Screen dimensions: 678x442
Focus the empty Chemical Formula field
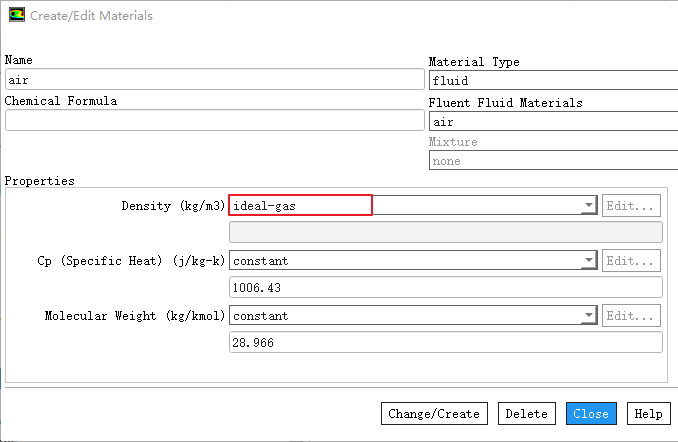214,120
